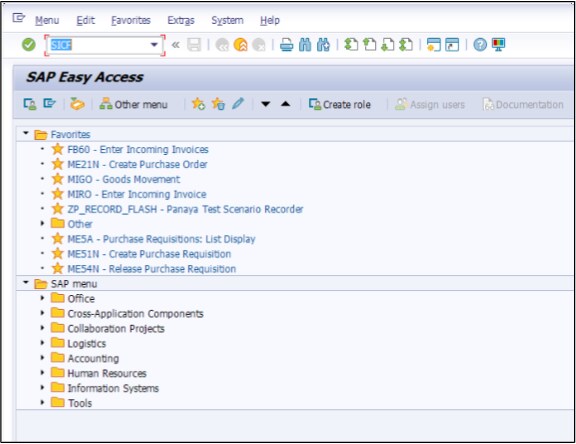Click the Documentation button
This screenshot has height=444, width=576.
[523, 104]
